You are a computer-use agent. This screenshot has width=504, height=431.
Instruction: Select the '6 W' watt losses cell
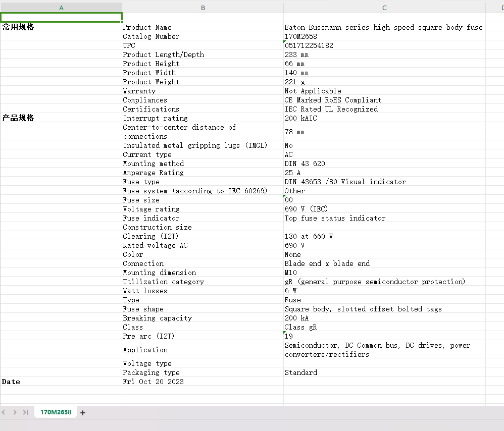pyautogui.click(x=384, y=291)
